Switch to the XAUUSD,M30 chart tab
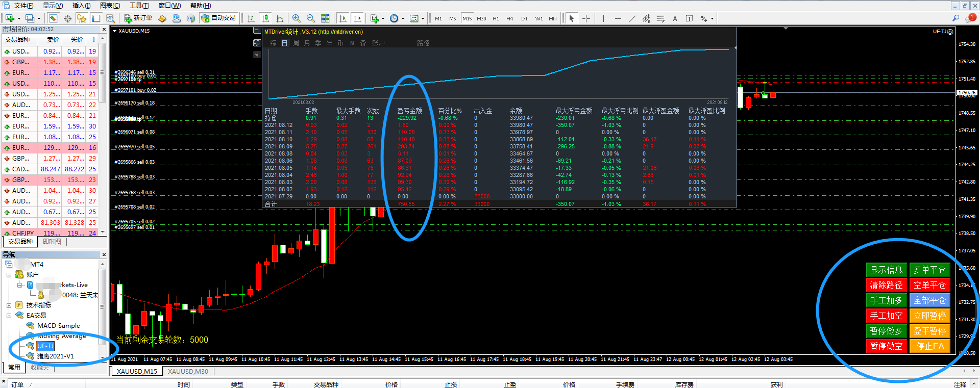This screenshot has width=980, height=388. click(x=188, y=371)
